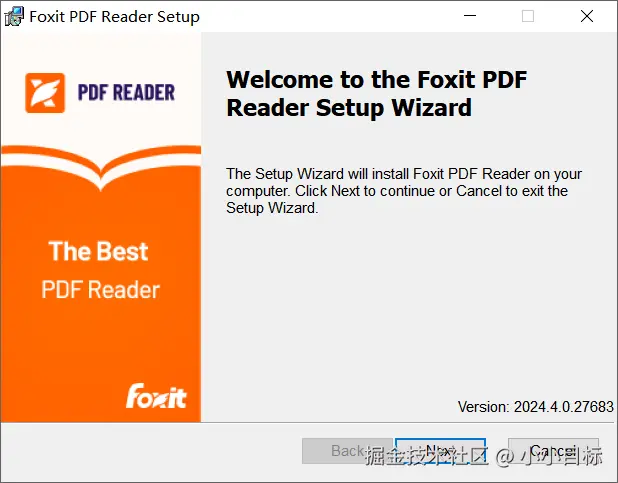Click the 'Version: 2024.4.0.27683' text

click(x=536, y=407)
